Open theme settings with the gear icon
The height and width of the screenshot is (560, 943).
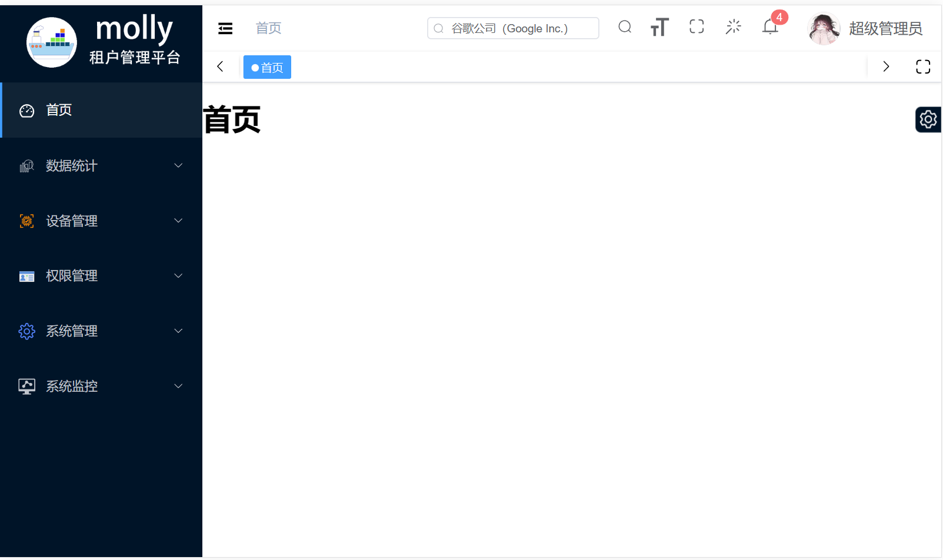[928, 119]
